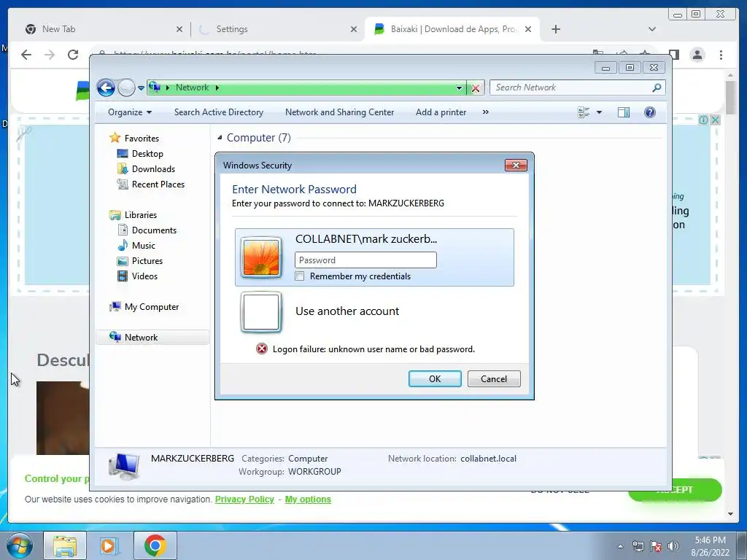This screenshot has width=747, height=560.
Task: Click Cancel in Windows Security dialog
Action: (494, 378)
